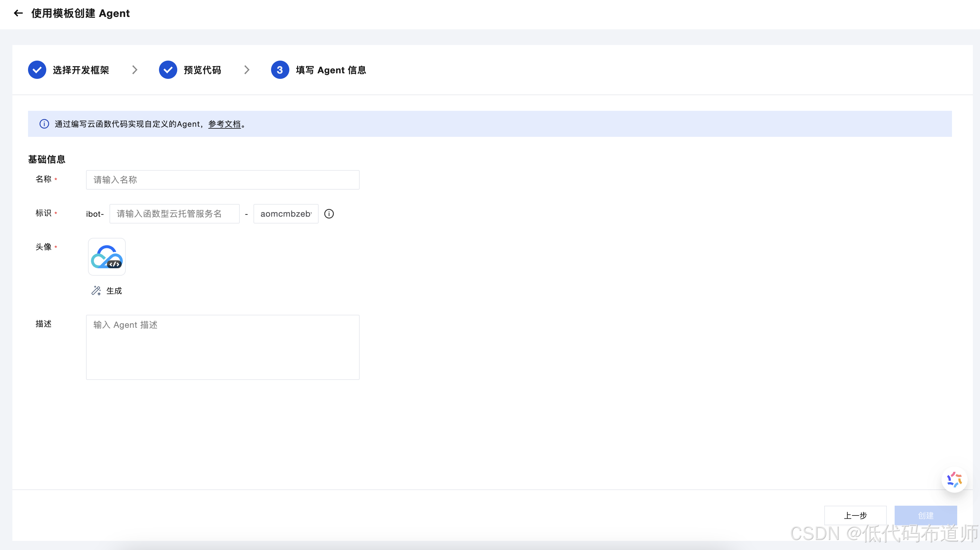Click the magic wand generate icon

pyautogui.click(x=96, y=291)
